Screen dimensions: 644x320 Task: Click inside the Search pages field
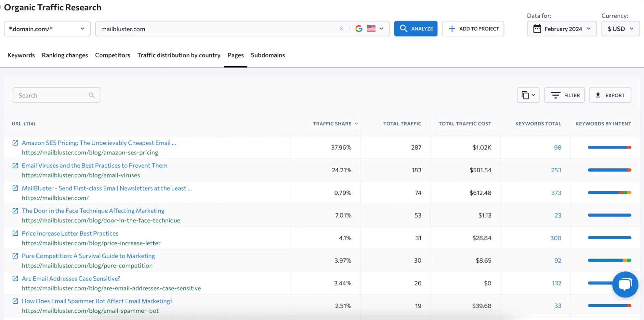(48, 95)
